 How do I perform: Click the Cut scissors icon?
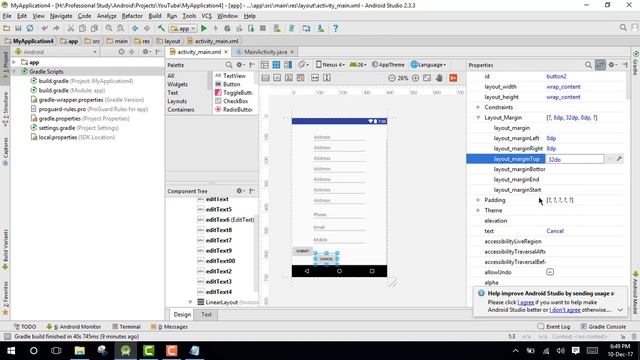click(x=71, y=28)
